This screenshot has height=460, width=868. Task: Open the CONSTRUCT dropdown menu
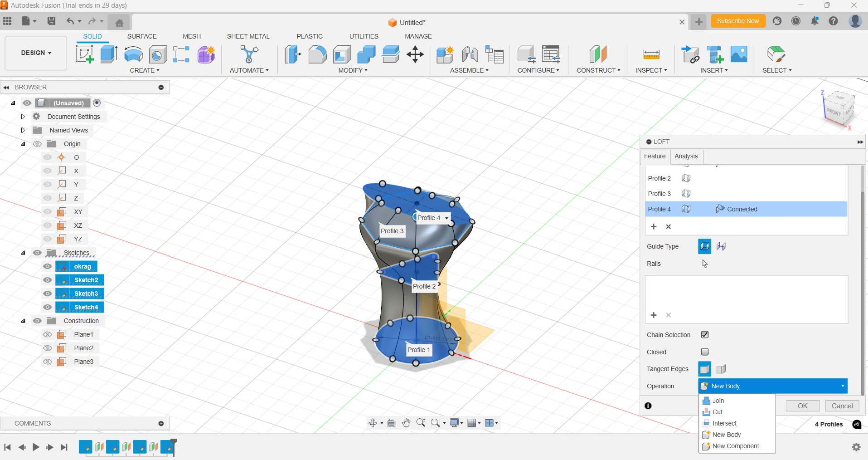tap(598, 70)
